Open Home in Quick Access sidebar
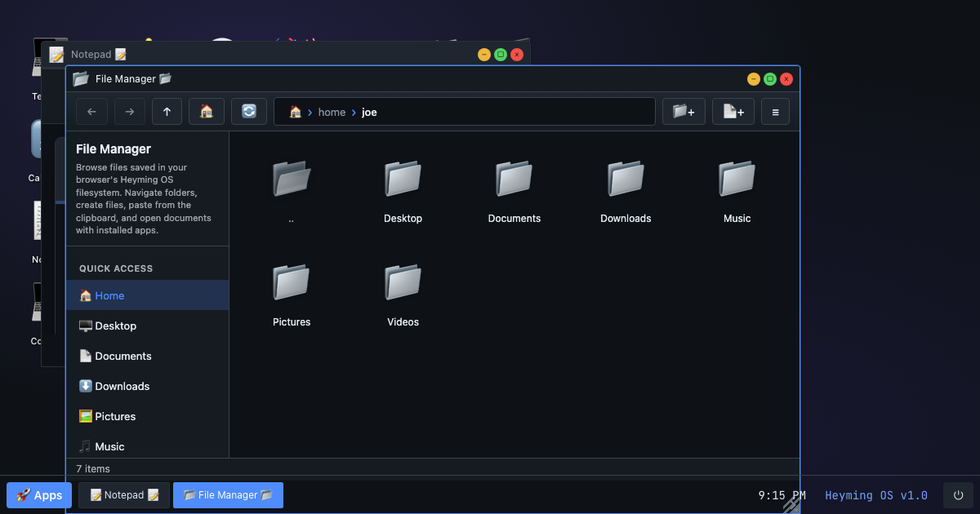The image size is (980, 514). (148, 295)
